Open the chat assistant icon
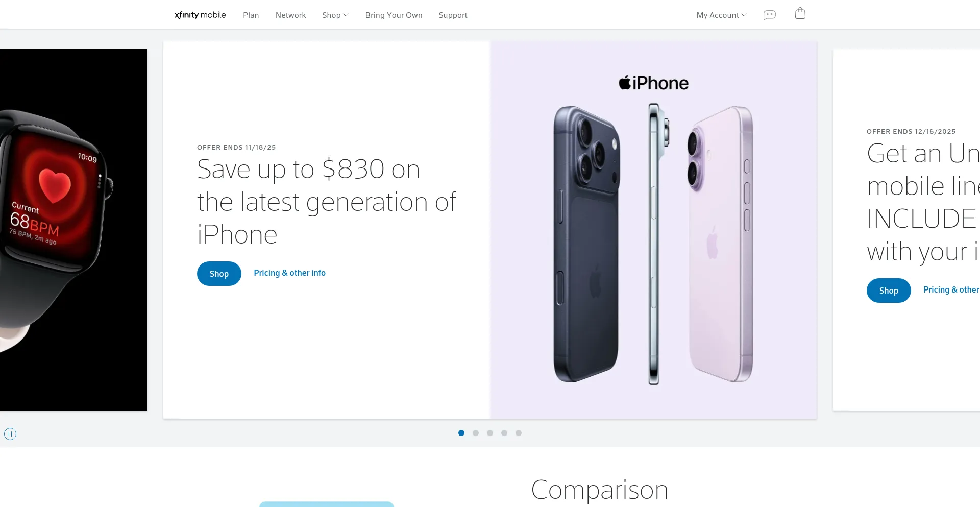 click(769, 15)
